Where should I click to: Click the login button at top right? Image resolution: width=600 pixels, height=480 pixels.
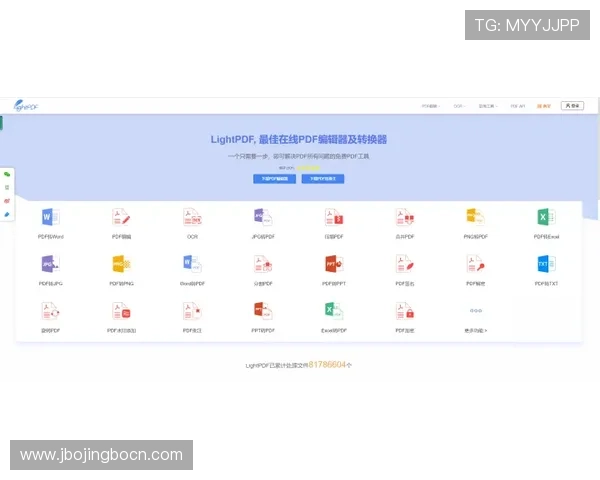573,105
